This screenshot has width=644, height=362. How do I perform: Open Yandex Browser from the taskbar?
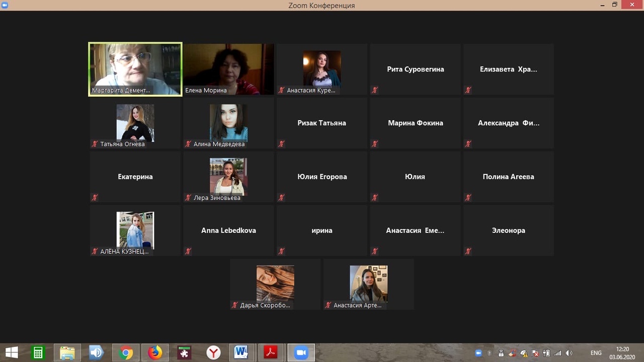(x=213, y=352)
